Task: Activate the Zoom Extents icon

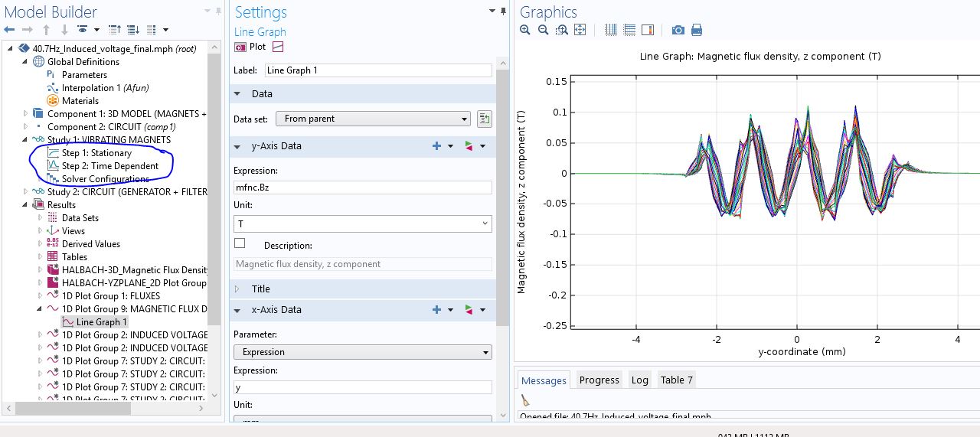Action: pos(580,30)
